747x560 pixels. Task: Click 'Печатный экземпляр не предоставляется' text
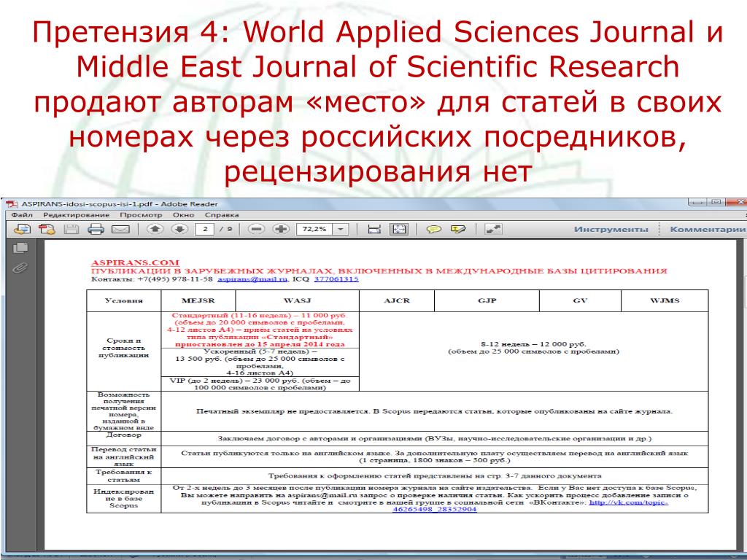click(282, 411)
